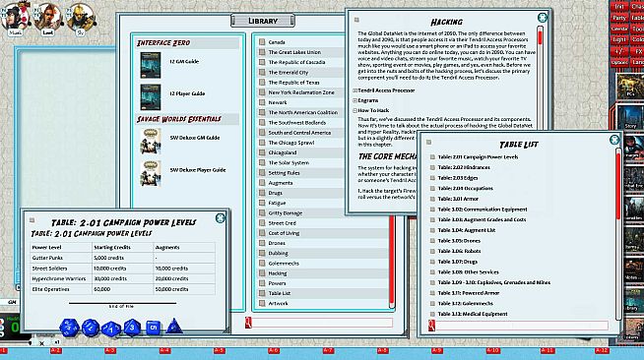The image size is (644, 360).
Task: Roll the d10 die
Action: 111,329
